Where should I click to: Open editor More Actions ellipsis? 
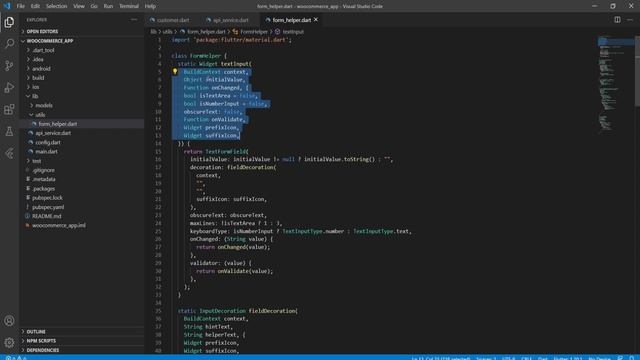click(x=630, y=20)
